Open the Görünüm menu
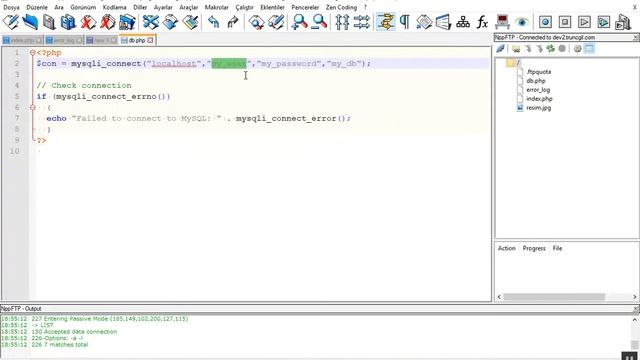The image size is (640, 360). click(x=83, y=7)
